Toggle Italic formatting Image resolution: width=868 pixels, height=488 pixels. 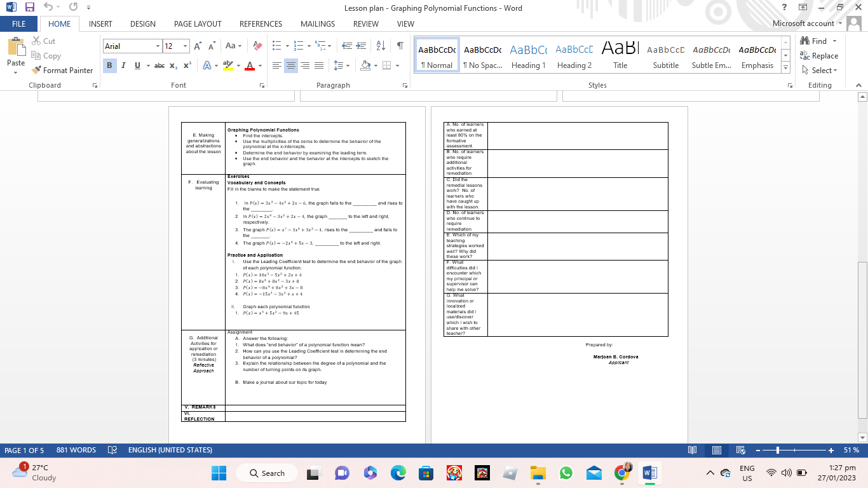coord(123,65)
